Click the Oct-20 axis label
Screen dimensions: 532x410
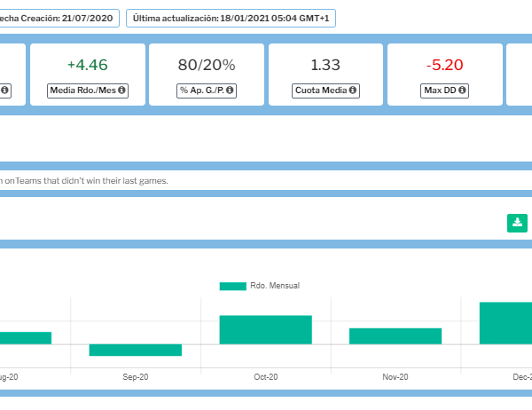(266, 377)
